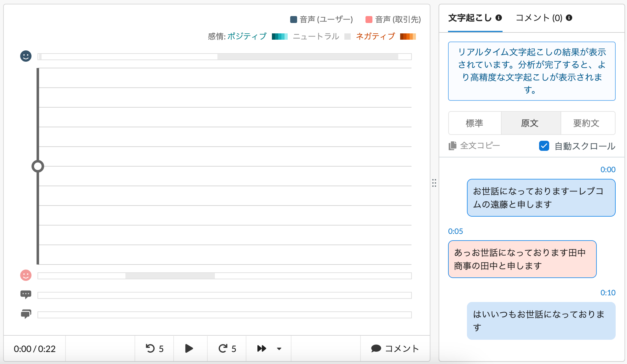627x364 pixels.
Task: Click the info icon beside 文字起こし
Action: pyautogui.click(x=498, y=18)
